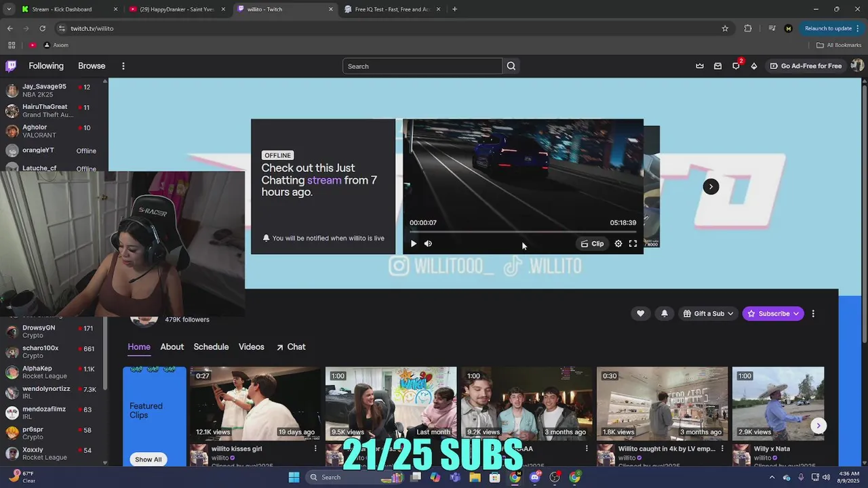Enter fullscreen on the video player
The height and width of the screenshot is (488, 868).
[x=633, y=243]
